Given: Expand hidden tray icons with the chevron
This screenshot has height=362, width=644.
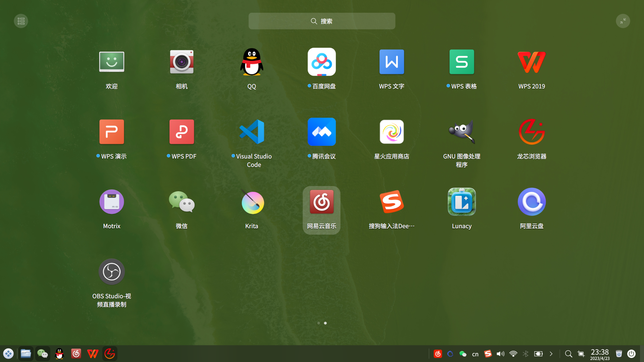Looking at the screenshot, I should pyautogui.click(x=551, y=354).
